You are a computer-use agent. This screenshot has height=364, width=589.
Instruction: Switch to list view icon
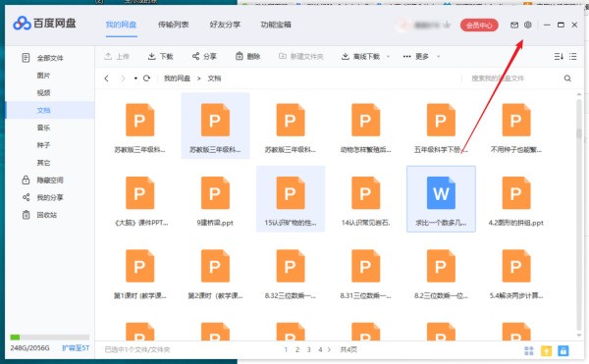pos(573,56)
